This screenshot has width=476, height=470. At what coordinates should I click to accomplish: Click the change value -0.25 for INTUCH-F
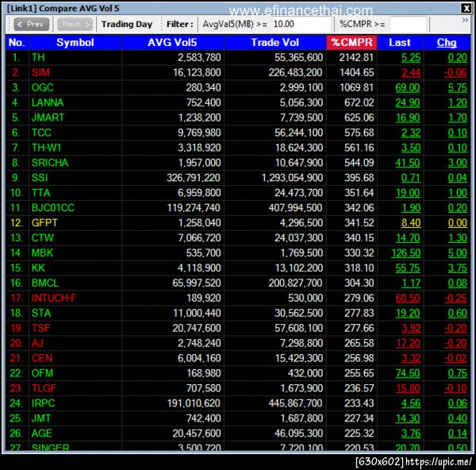click(x=455, y=298)
